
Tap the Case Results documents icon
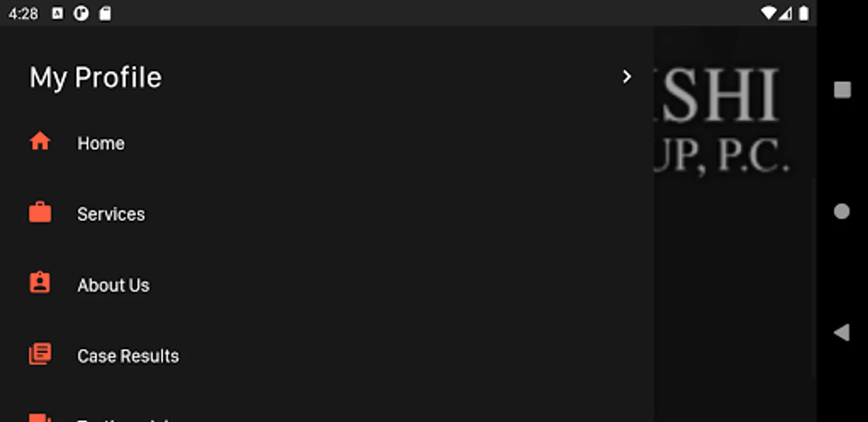(x=40, y=354)
